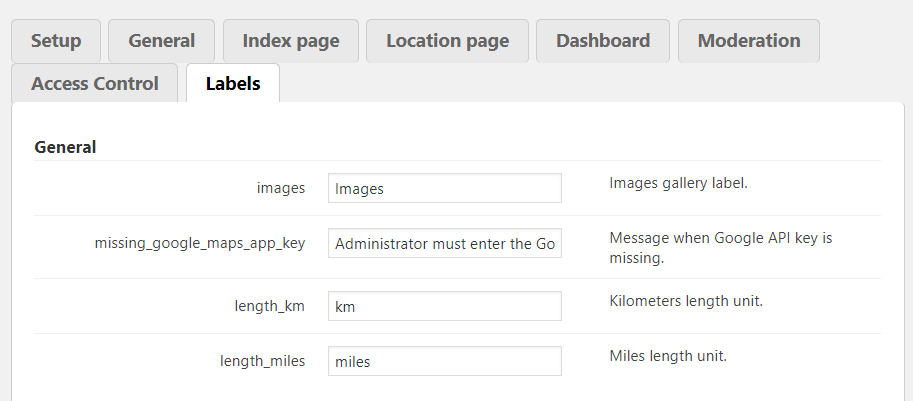Click the General section heading

click(x=65, y=147)
